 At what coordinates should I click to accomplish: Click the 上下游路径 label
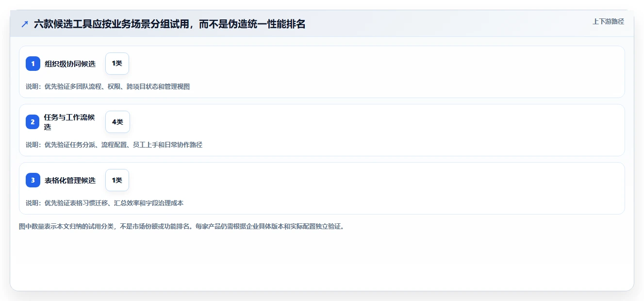pyautogui.click(x=608, y=22)
